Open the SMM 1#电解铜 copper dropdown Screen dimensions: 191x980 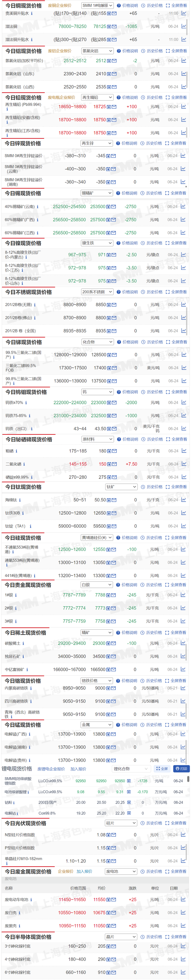click(x=97, y=6)
